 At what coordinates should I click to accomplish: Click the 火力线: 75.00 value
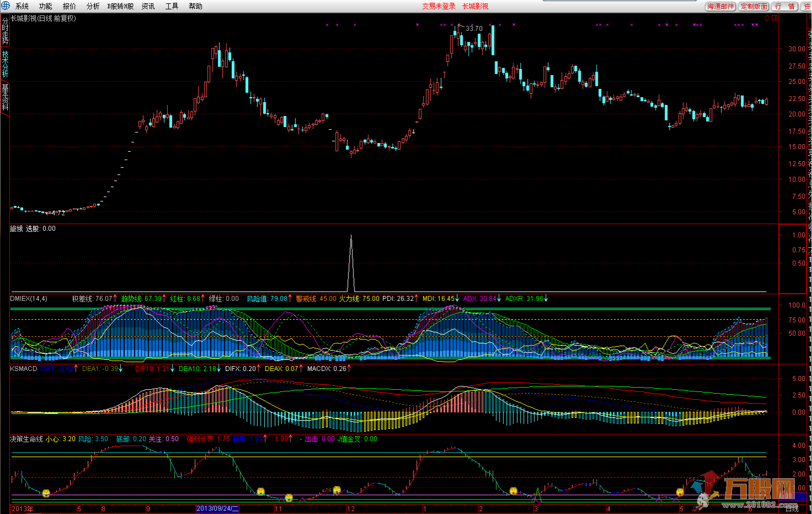point(359,299)
